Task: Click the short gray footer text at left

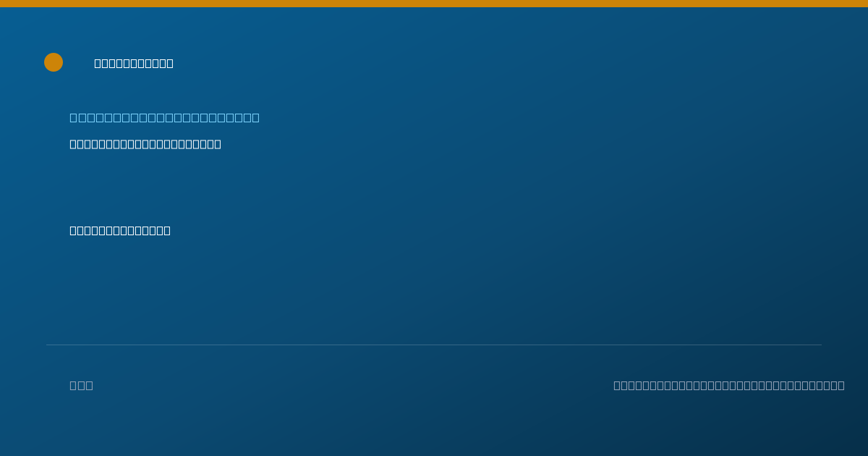Action: coord(81,385)
